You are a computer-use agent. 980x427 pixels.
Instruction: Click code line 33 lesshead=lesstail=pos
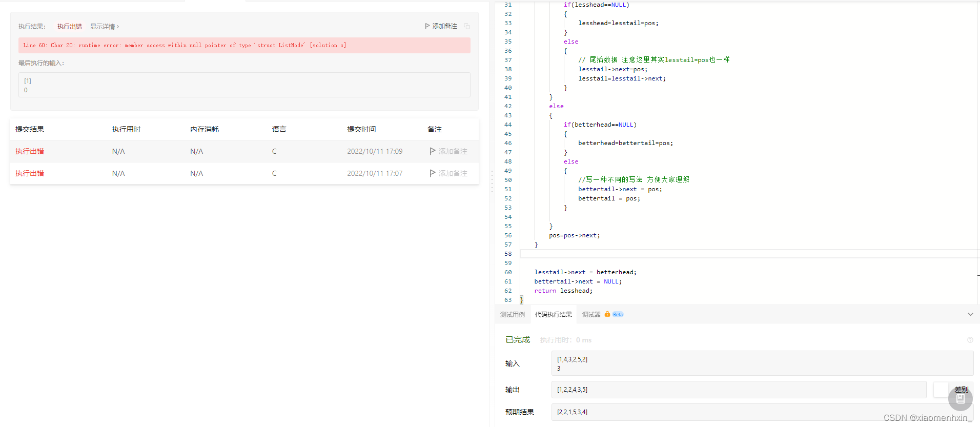618,23
